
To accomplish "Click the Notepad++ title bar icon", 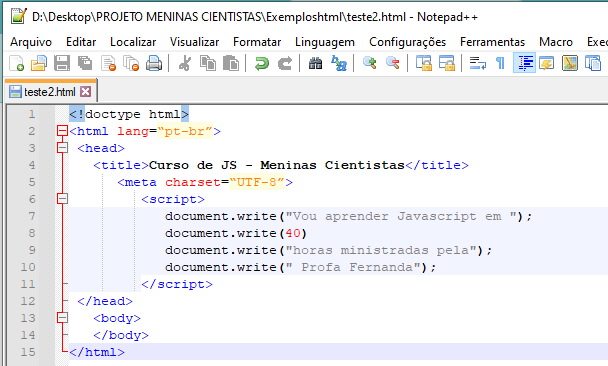I will (18, 16).
